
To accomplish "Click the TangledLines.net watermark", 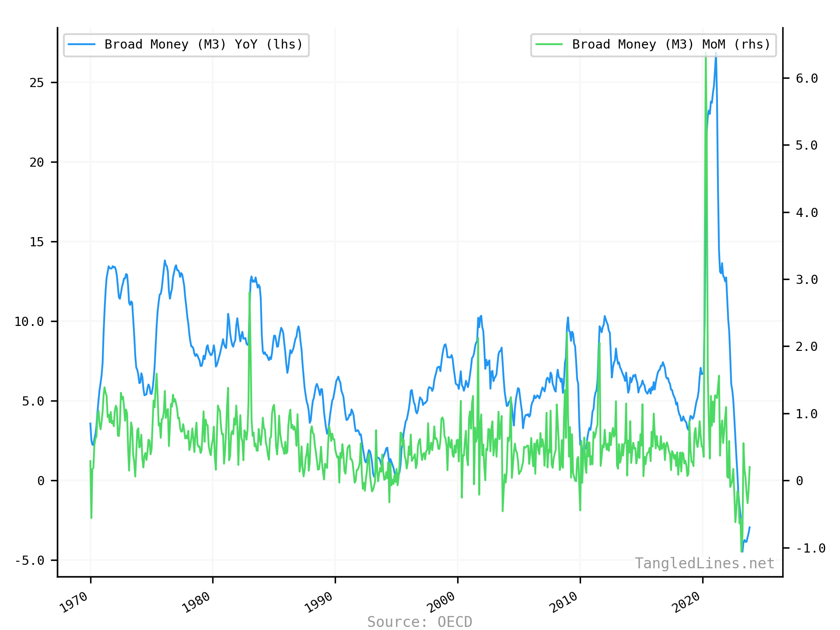I will pos(704,563).
